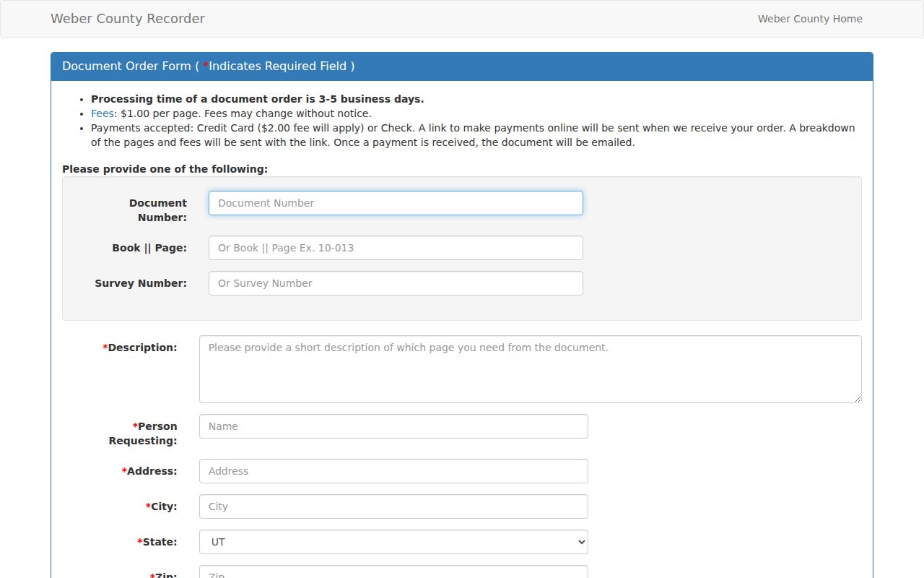Open the Weber County Recorder brand link
The width and height of the screenshot is (924, 578).
click(128, 19)
